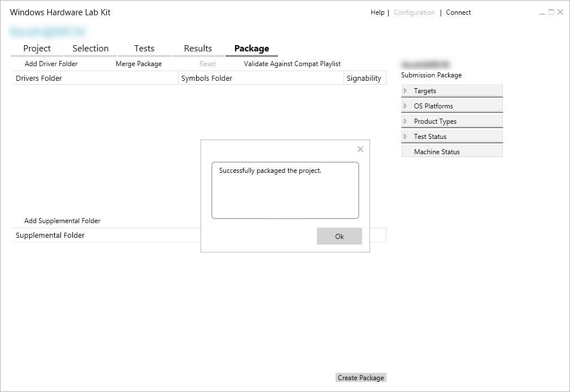Viewport: 570px width, 392px height.
Task: Click the Product Types section label
Action: tap(435, 121)
